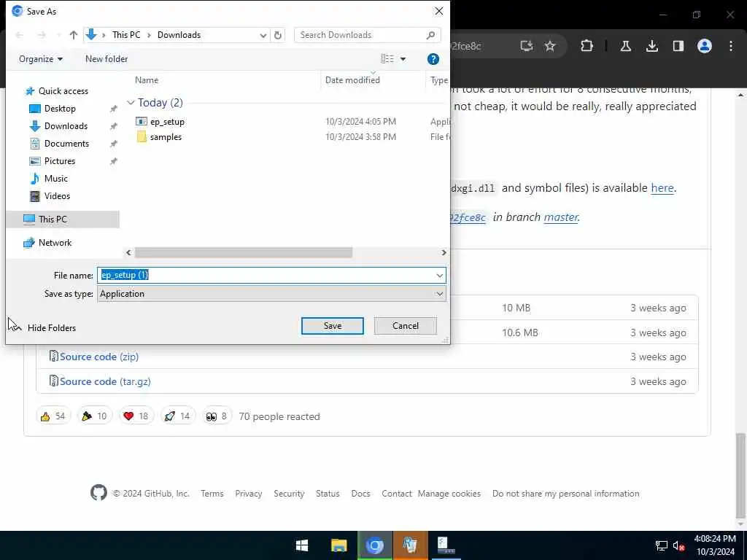Viewport: 747px width, 560px height.
Task: Click the search magnifier in Search Downloads
Action: coord(430,35)
